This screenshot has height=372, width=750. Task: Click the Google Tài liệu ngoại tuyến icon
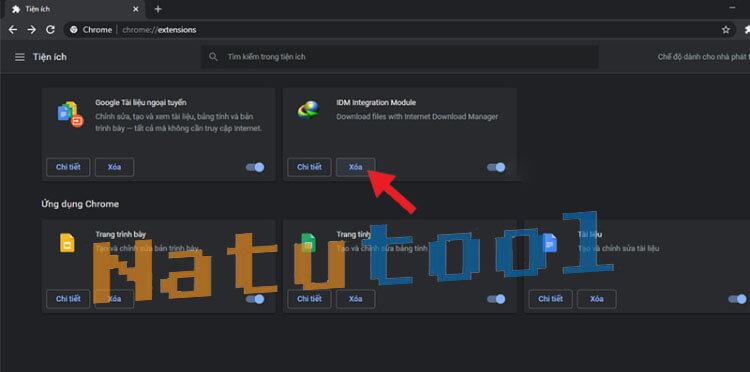point(70,114)
